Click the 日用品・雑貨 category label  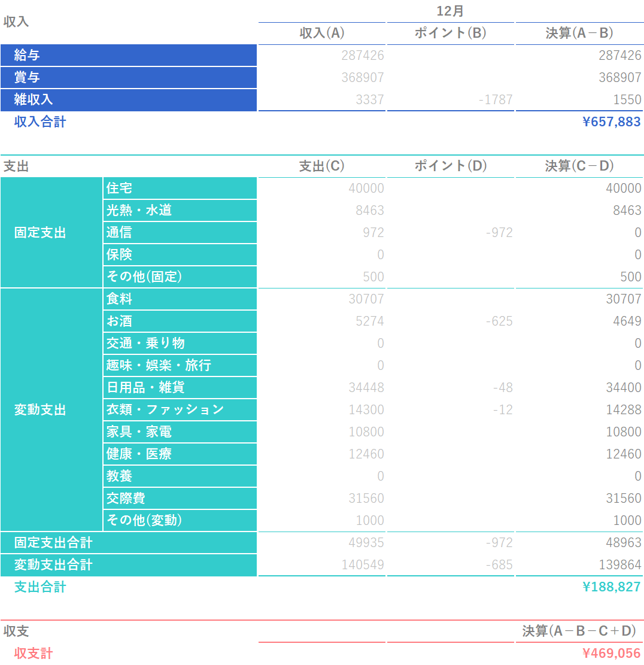(x=145, y=388)
